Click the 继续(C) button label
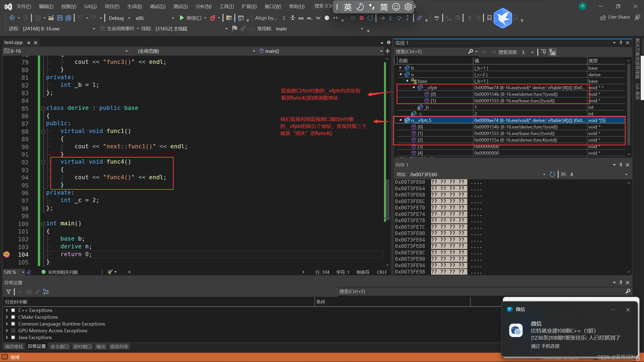Screen dimensions: 644x362 (x=194, y=18)
